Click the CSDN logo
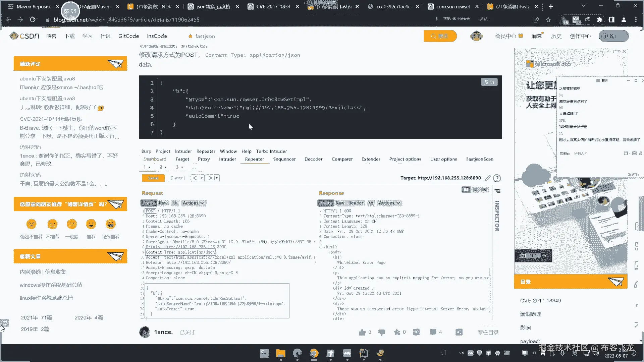Viewport: 644px width, 362px height. [x=24, y=36]
